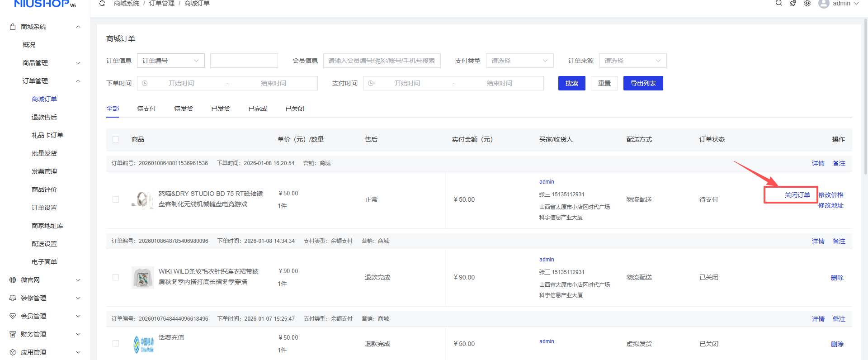Click the 关闭订单 link on first order
This screenshot has height=360, width=868.
coord(797,195)
